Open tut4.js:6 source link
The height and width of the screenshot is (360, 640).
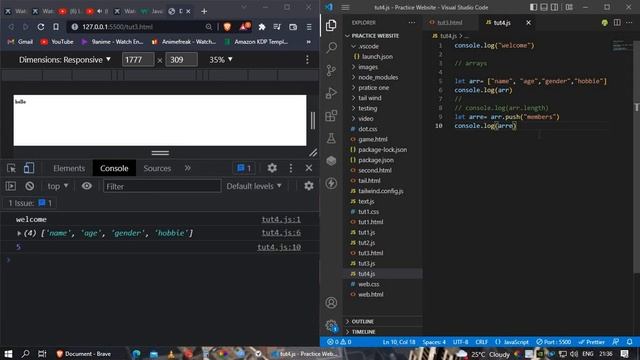[281, 233]
